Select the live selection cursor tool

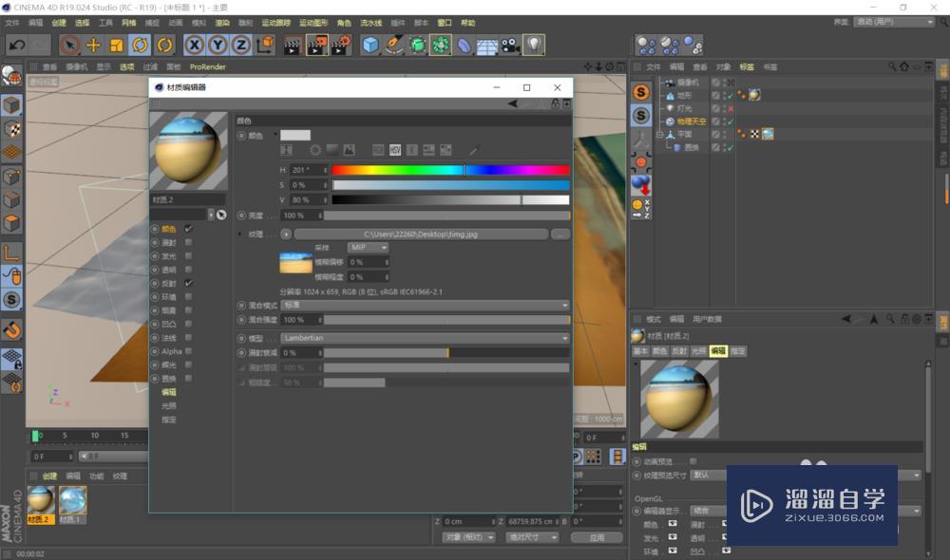[69, 45]
